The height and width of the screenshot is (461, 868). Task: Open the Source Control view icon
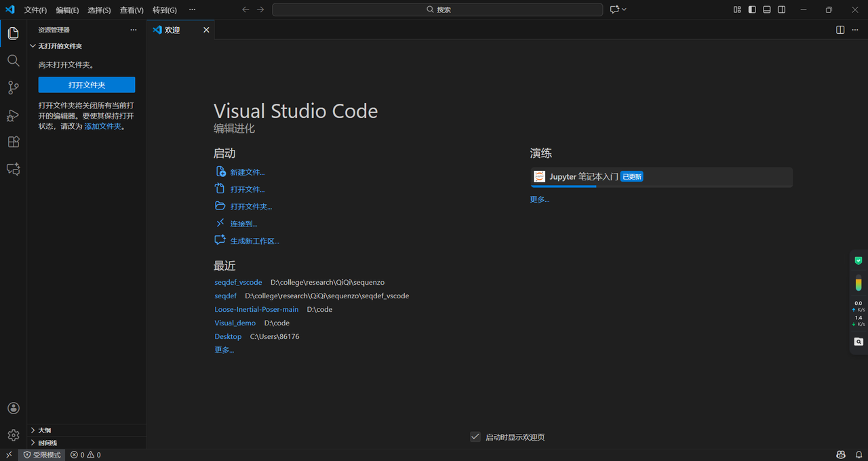13,87
